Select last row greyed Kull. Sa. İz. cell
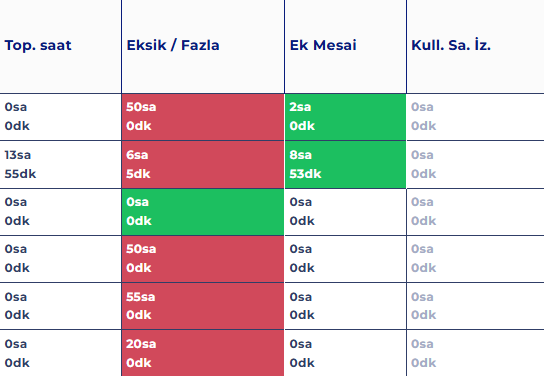 [x=475, y=353]
